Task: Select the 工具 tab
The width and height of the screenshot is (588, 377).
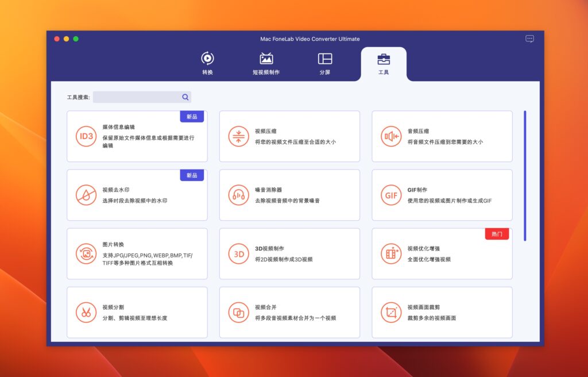Action: [x=384, y=63]
